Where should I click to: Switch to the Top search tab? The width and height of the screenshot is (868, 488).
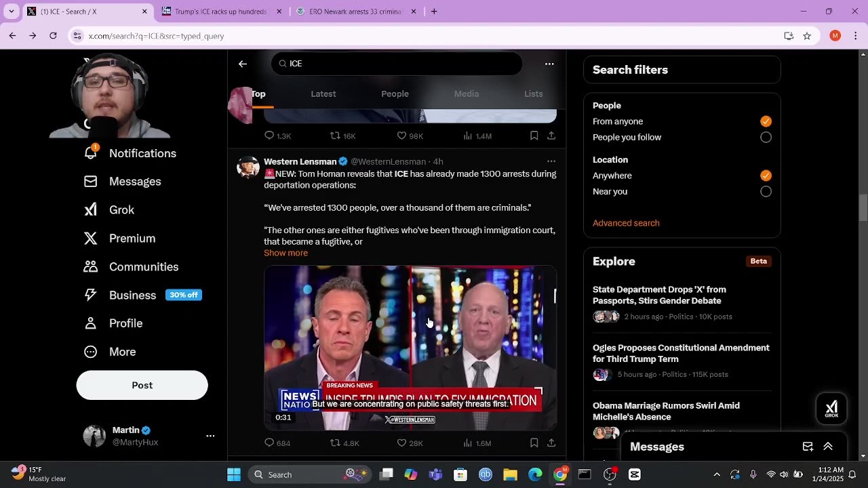pyautogui.click(x=258, y=94)
